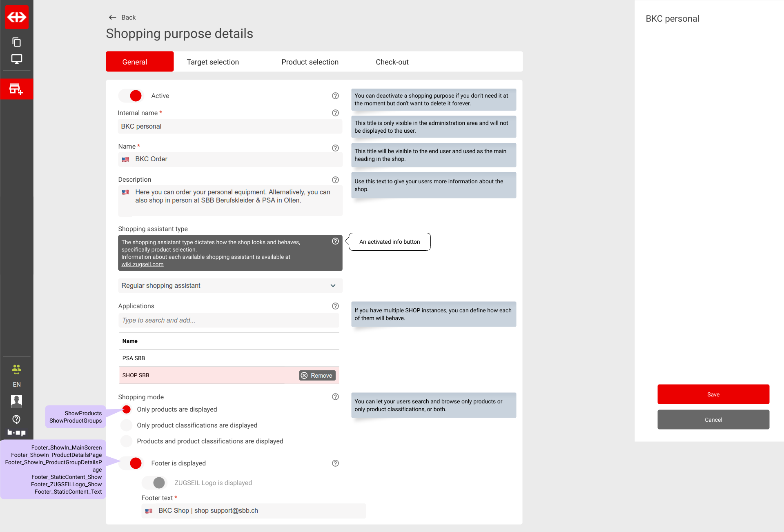The width and height of the screenshot is (784, 532).
Task: Toggle the Active switch off
Action: 131,96
